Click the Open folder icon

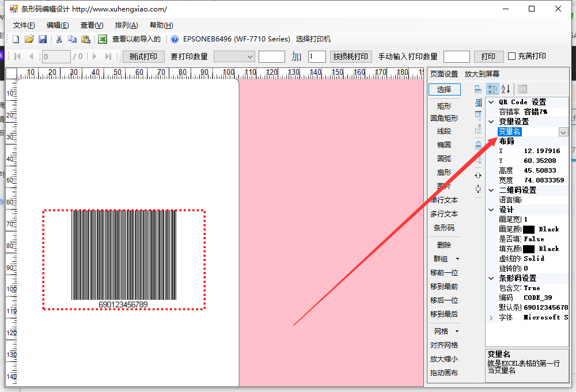coord(29,39)
